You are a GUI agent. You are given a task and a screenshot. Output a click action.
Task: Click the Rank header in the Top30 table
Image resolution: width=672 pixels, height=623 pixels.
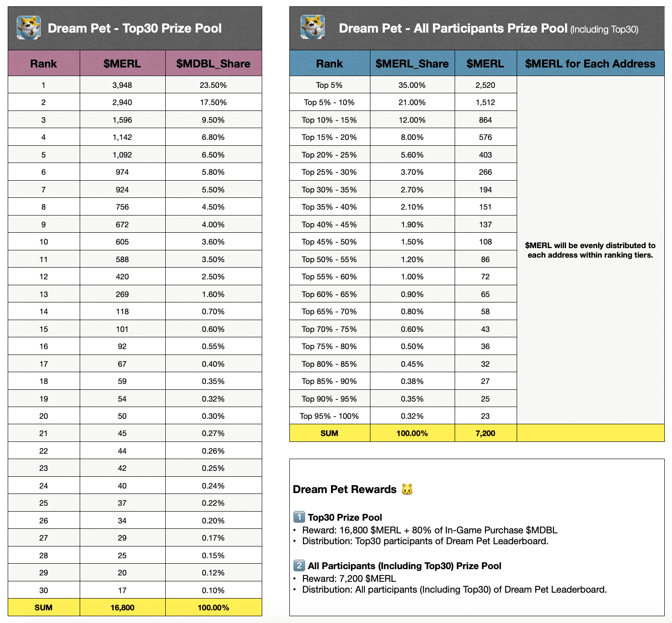click(x=43, y=63)
